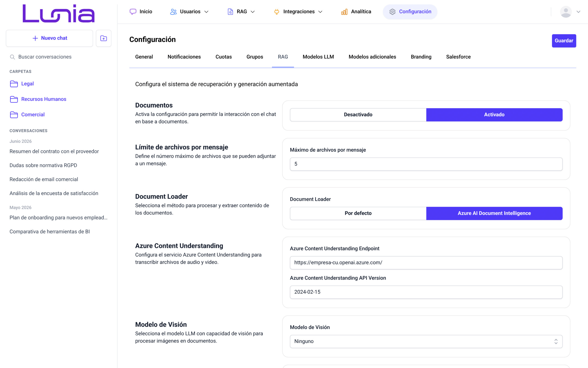The width and height of the screenshot is (588, 368).
Task: Click the Recursos Humanos folder icon
Action: click(x=14, y=99)
